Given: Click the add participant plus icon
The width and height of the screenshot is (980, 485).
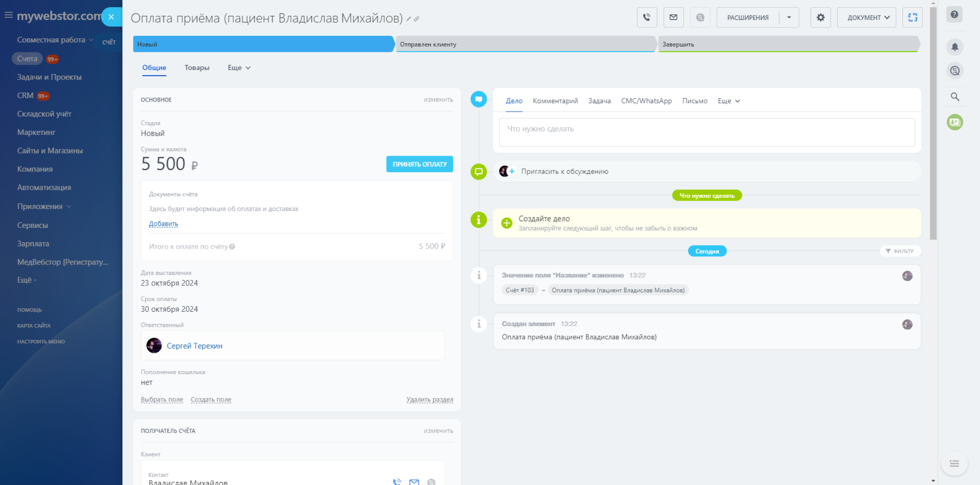Looking at the screenshot, I should (512, 171).
